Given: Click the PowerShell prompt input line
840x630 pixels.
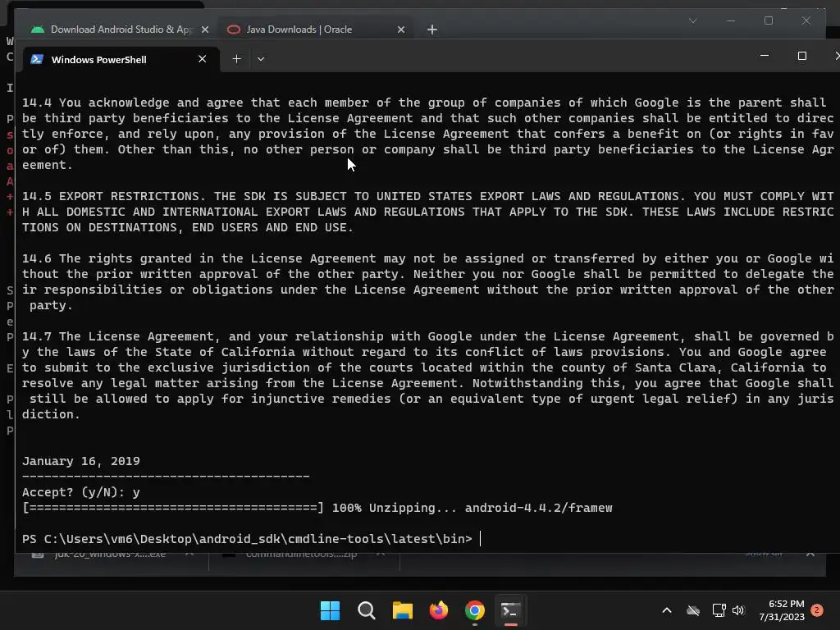Looking at the screenshot, I should [x=252, y=539].
